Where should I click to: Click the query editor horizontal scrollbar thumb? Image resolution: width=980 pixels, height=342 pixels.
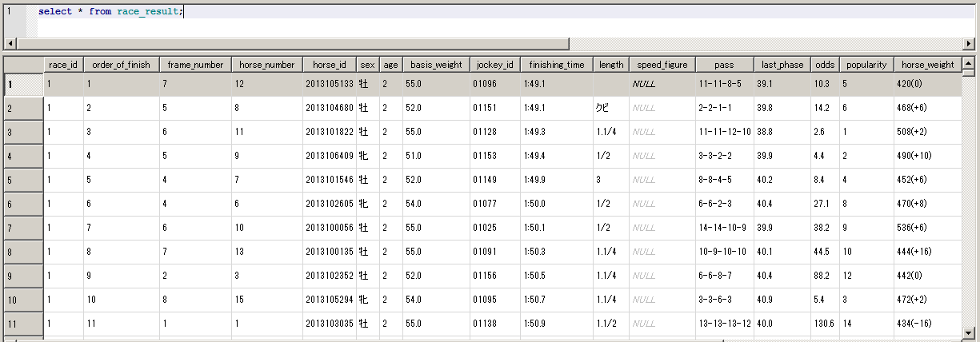click(292, 43)
